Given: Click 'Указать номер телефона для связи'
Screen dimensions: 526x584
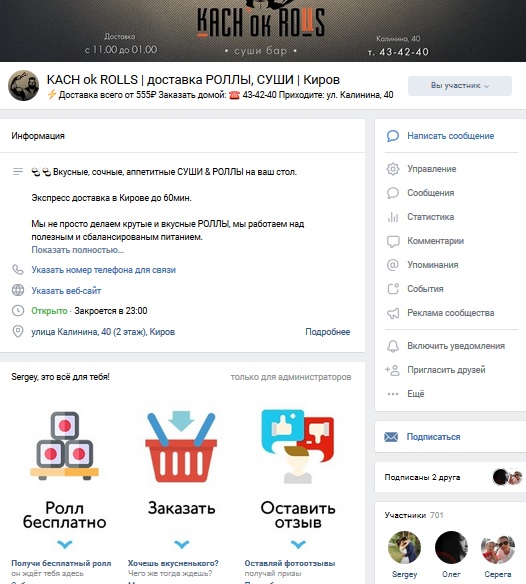Looking at the screenshot, I should point(103,270).
